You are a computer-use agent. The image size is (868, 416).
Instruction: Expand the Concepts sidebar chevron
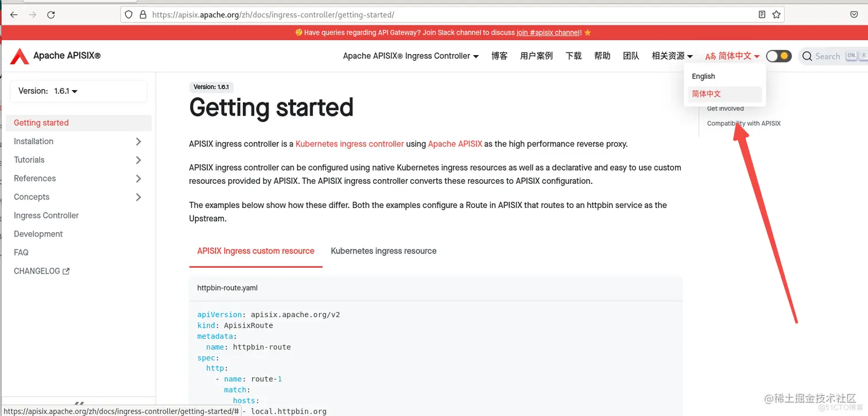coord(138,197)
